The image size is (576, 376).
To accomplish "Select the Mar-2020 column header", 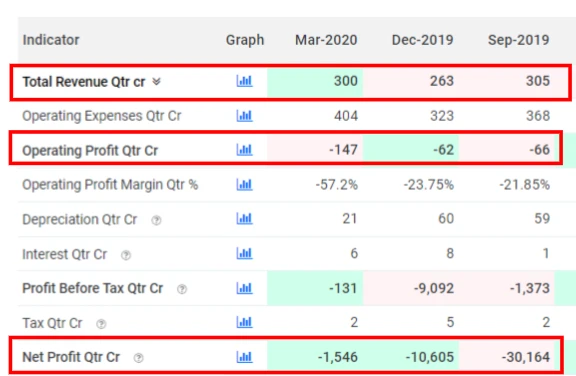I will pyautogui.click(x=326, y=40).
